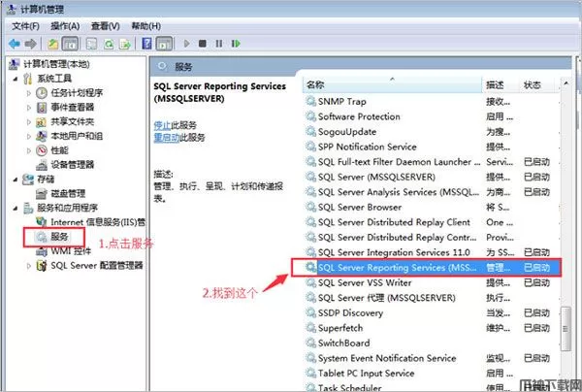Expand the 共享文件夹 node arrow
Image resolution: width=582 pixels, height=392 pixels.
tap(28, 121)
